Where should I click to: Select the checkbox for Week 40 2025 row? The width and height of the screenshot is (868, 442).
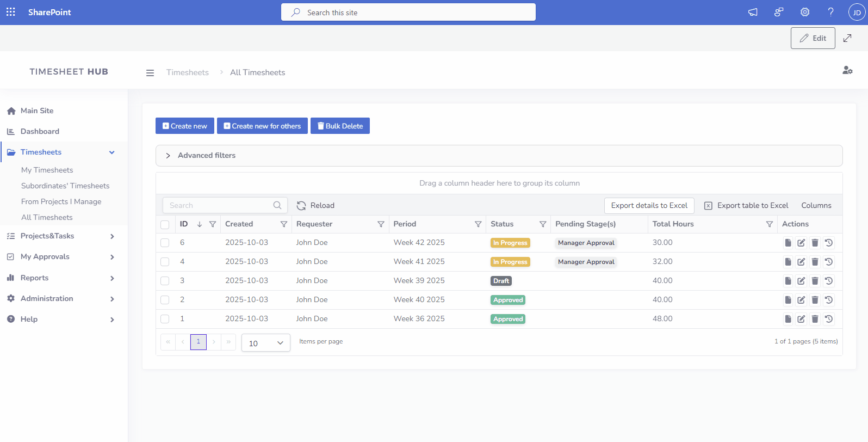pos(165,300)
